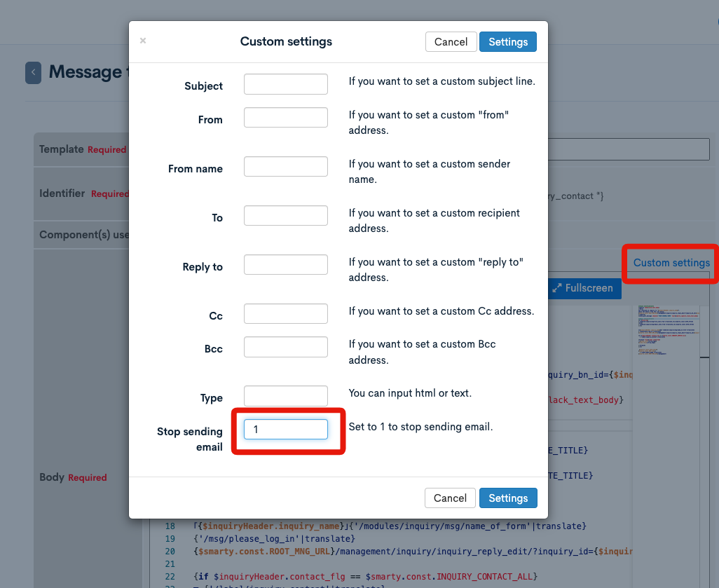Screen dimensions: 719x588
Task: Select the From address field
Action: pyautogui.click(x=285, y=117)
